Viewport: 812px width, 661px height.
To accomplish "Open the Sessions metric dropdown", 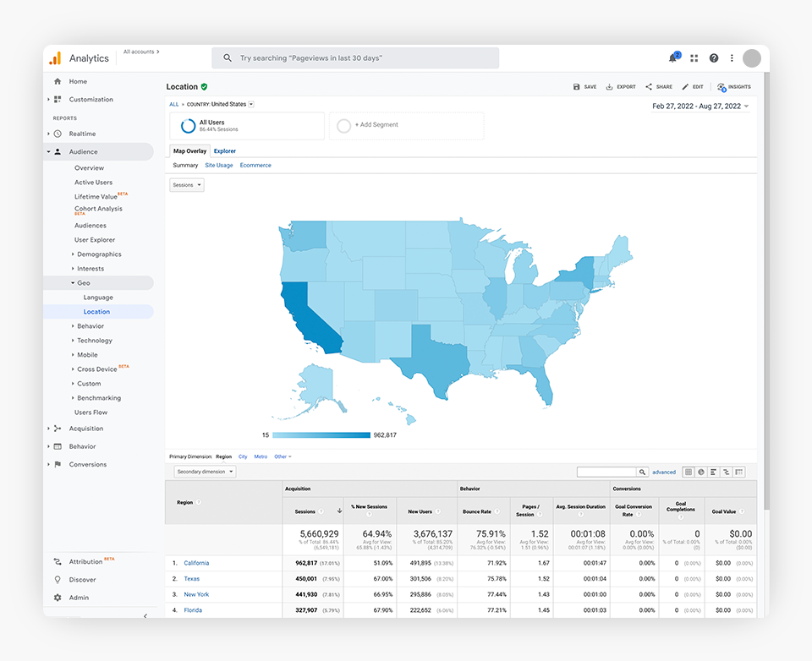I will coord(187,185).
